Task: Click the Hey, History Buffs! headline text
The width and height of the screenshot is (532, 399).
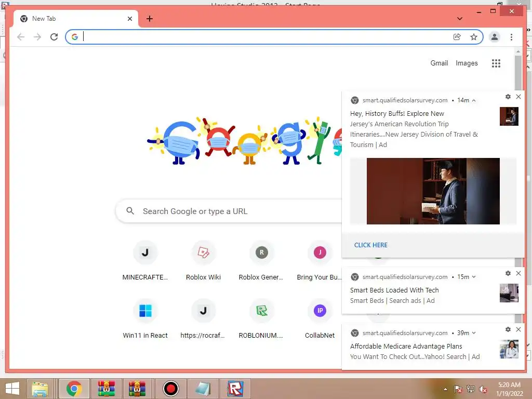Action: pyautogui.click(x=397, y=113)
